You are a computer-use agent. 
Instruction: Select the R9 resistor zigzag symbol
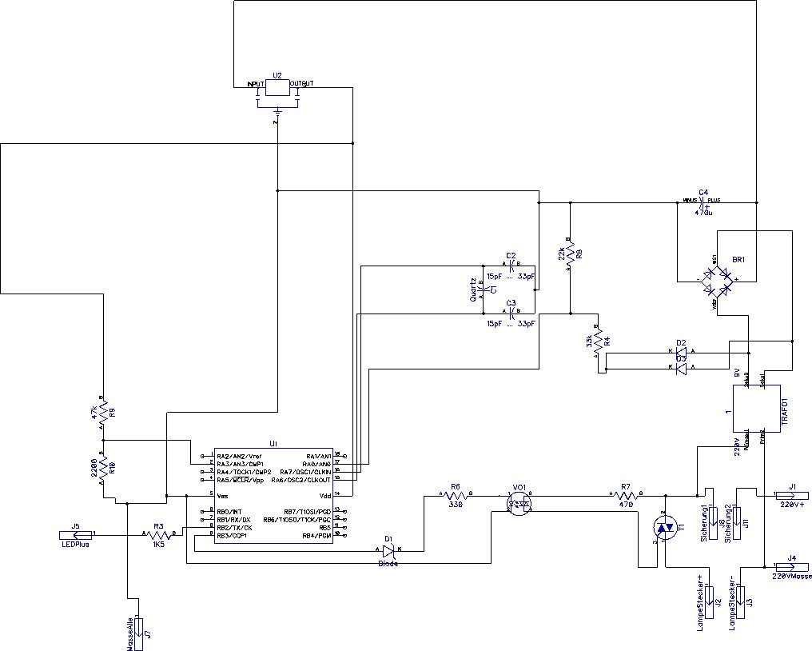pos(104,413)
